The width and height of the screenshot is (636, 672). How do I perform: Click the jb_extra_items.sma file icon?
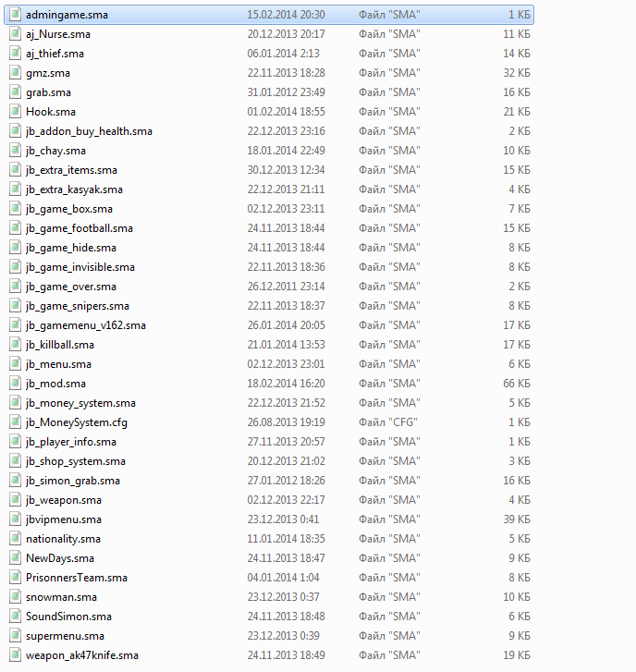point(15,170)
